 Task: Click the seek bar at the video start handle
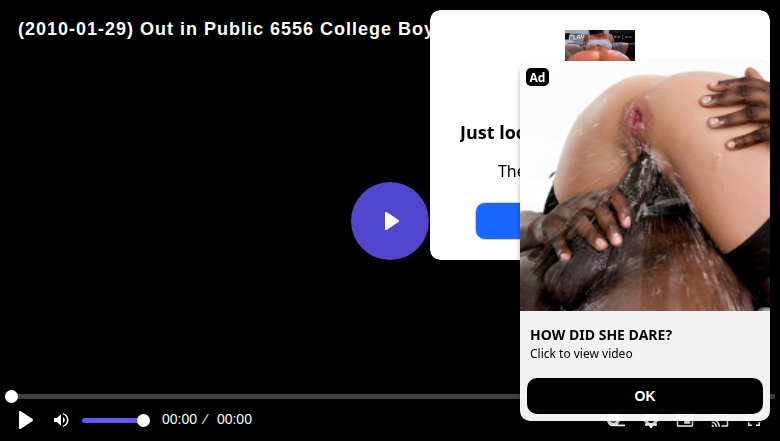point(11,396)
